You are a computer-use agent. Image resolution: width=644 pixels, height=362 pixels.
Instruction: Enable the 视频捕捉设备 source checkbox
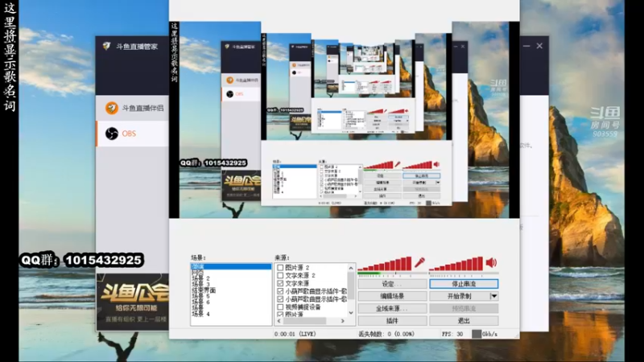[x=280, y=307]
